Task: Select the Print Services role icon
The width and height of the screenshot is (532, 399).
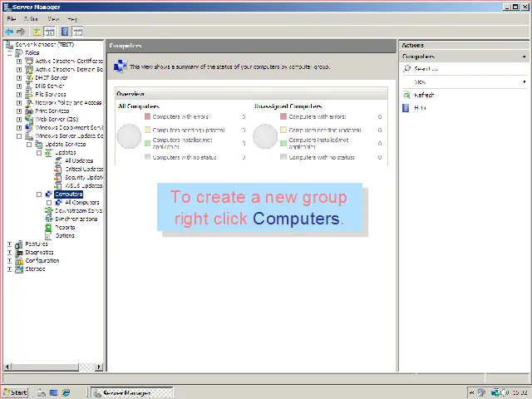Action: (30, 111)
